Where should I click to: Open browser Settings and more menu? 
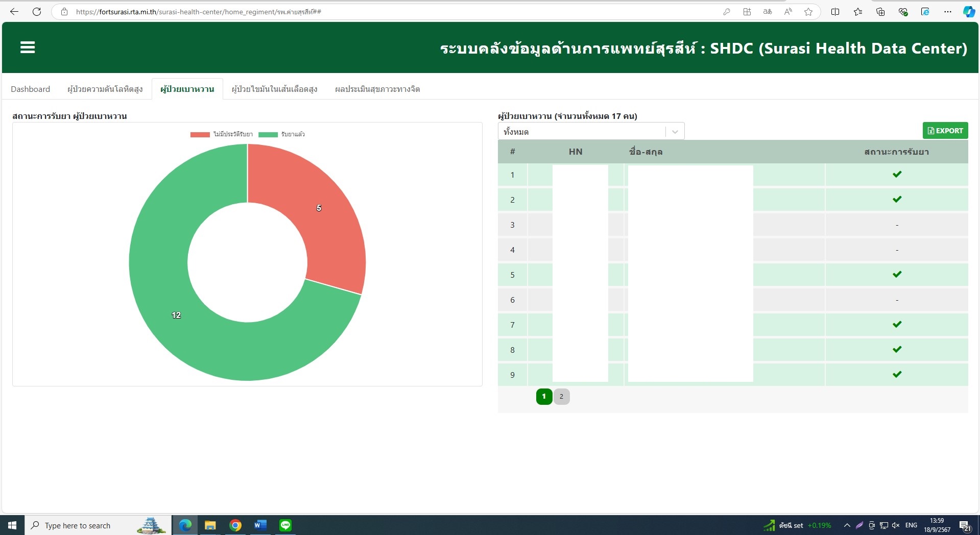tap(947, 12)
